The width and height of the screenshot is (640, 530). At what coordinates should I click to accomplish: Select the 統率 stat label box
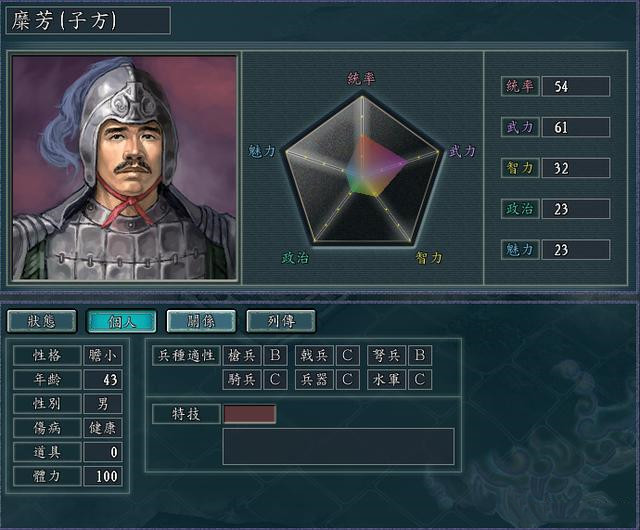tap(520, 86)
